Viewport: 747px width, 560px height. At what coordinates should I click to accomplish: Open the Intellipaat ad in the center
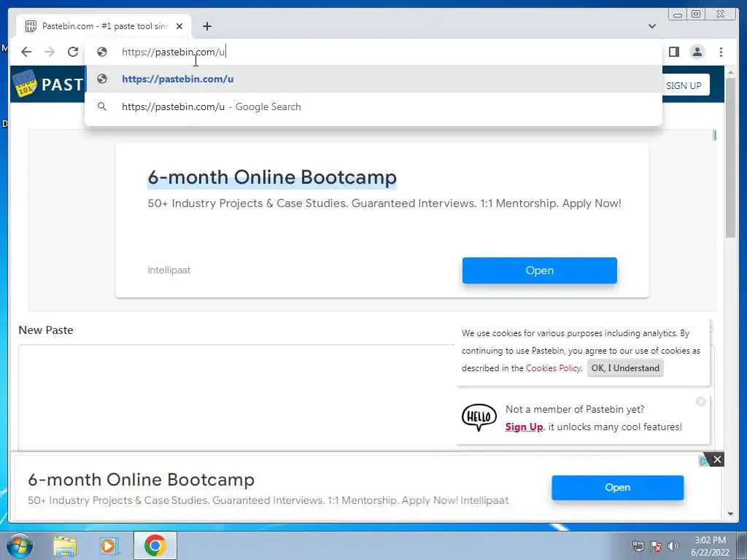pos(539,270)
